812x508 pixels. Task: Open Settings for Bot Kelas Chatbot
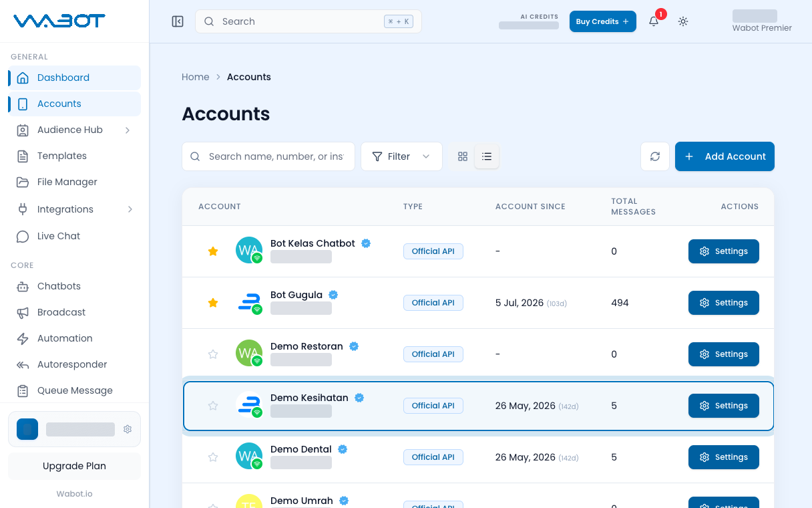723,251
